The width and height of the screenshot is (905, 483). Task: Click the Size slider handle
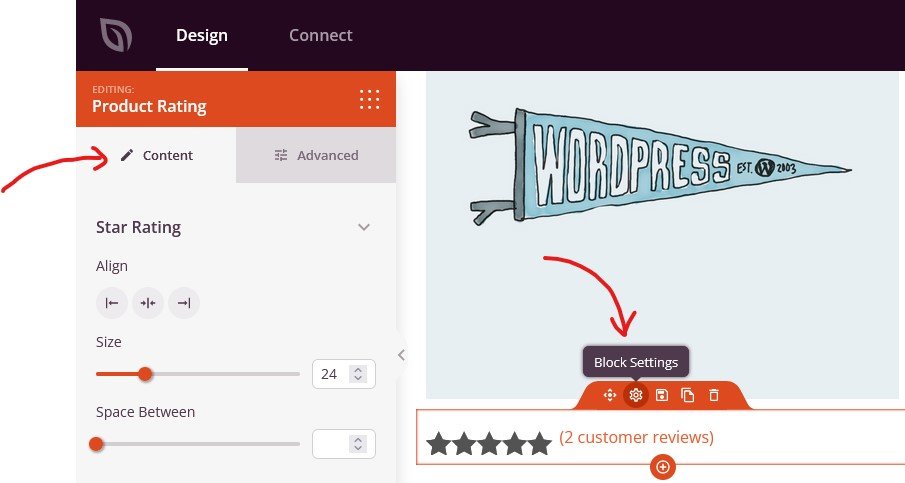(x=145, y=374)
